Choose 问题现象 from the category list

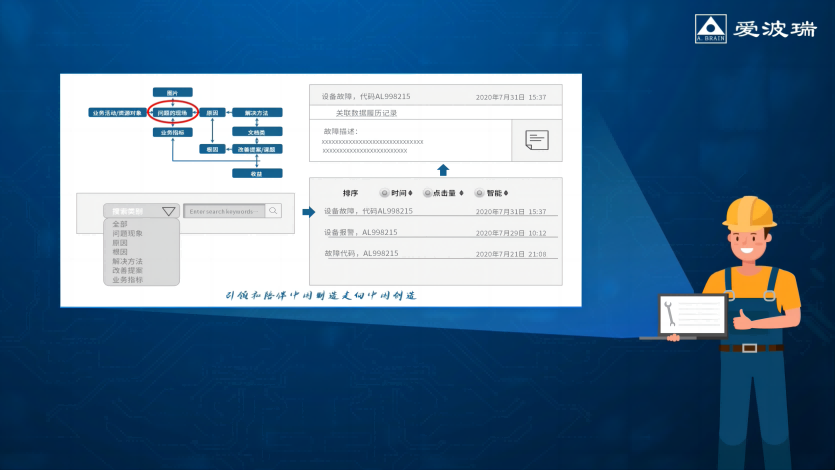click(128, 233)
